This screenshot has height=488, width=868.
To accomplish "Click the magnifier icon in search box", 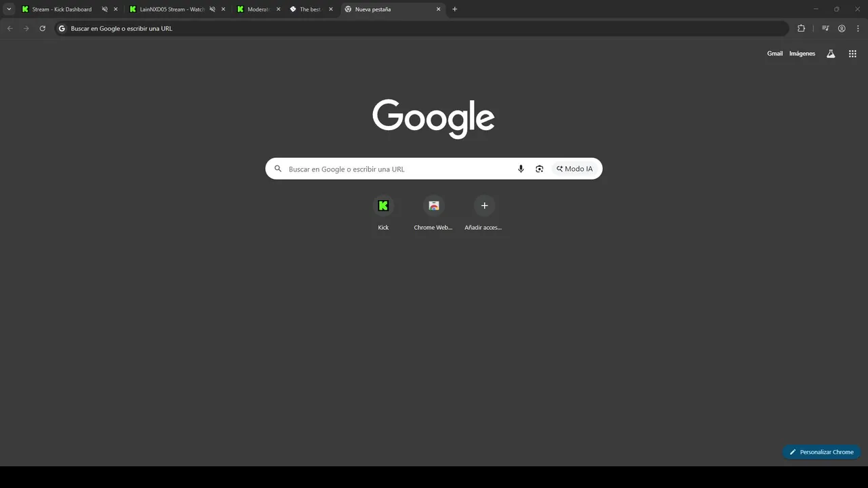I will [x=278, y=169].
